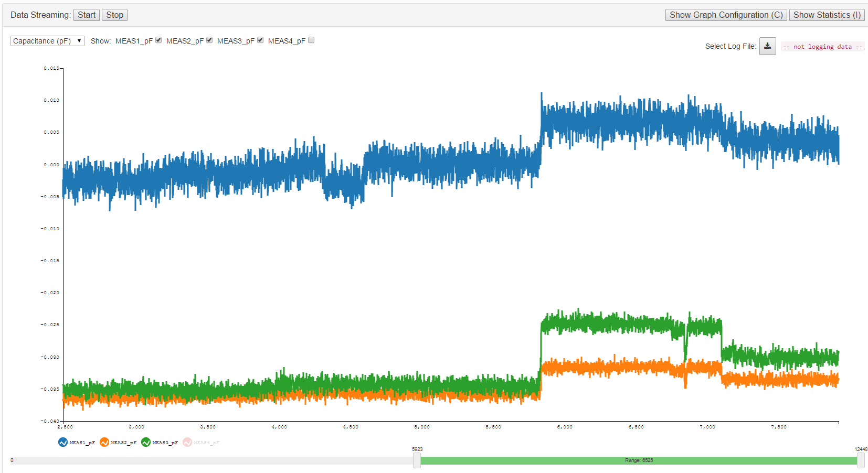Show Graph Configuration (C)

tap(726, 15)
